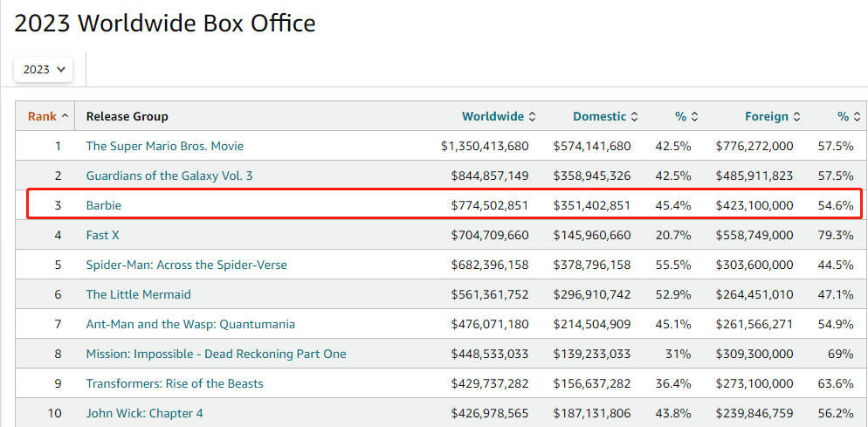Open John Wick: Chapter 4 link
This screenshot has height=427, width=868.
pyautogui.click(x=144, y=413)
